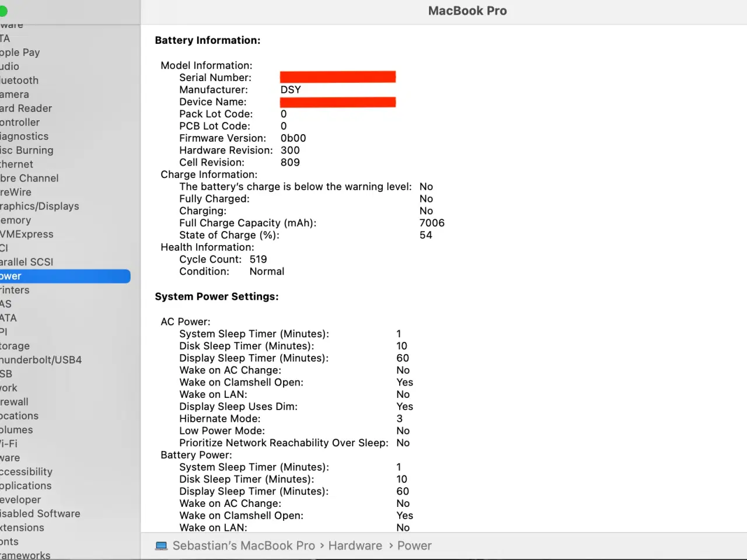Click Full Charge Capacity value 7006
Viewport: 747px width, 560px height.
(x=432, y=223)
